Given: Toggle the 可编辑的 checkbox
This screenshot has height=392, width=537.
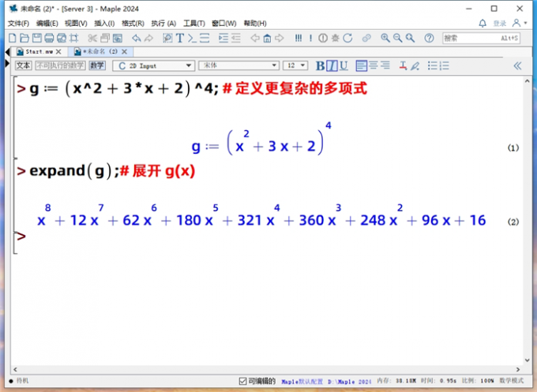Looking at the screenshot, I should pyautogui.click(x=243, y=382).
